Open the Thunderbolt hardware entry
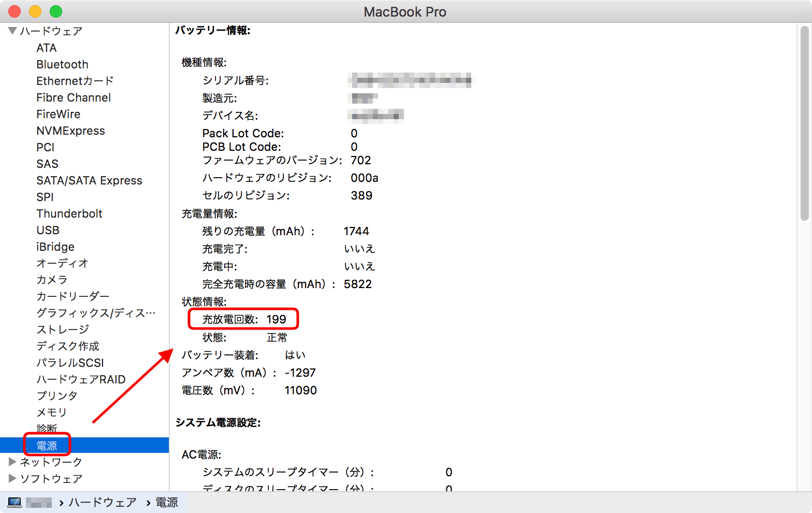The image size is (812, 513). [x=69, y=213]
